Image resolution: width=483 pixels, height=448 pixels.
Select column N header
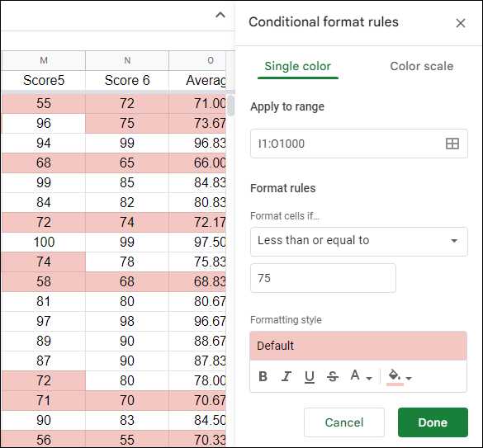click(x=127, y=60)
